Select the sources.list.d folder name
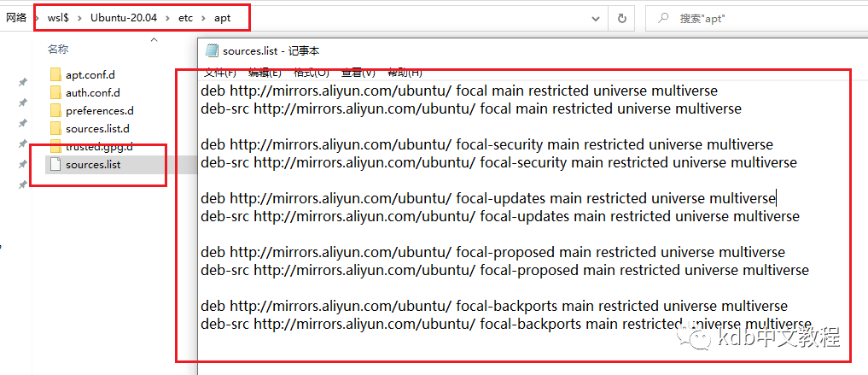Viewport: 868px width, 375px height. coord(97,129)
